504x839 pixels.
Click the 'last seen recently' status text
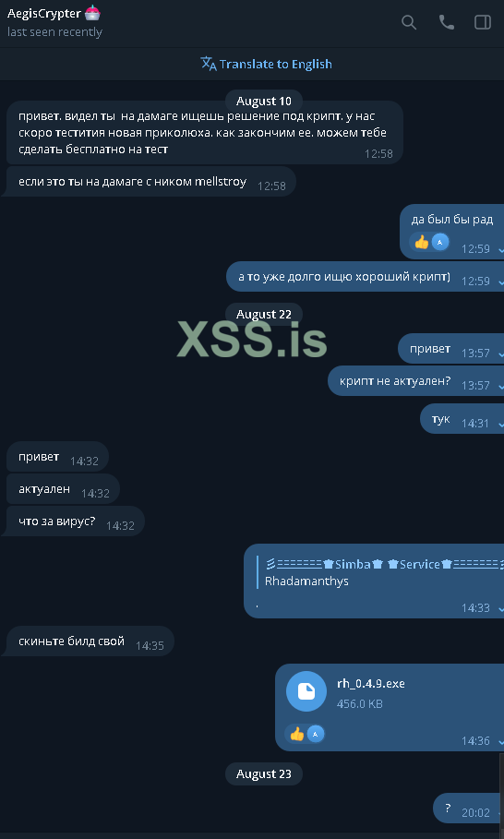tap(54, 32)
